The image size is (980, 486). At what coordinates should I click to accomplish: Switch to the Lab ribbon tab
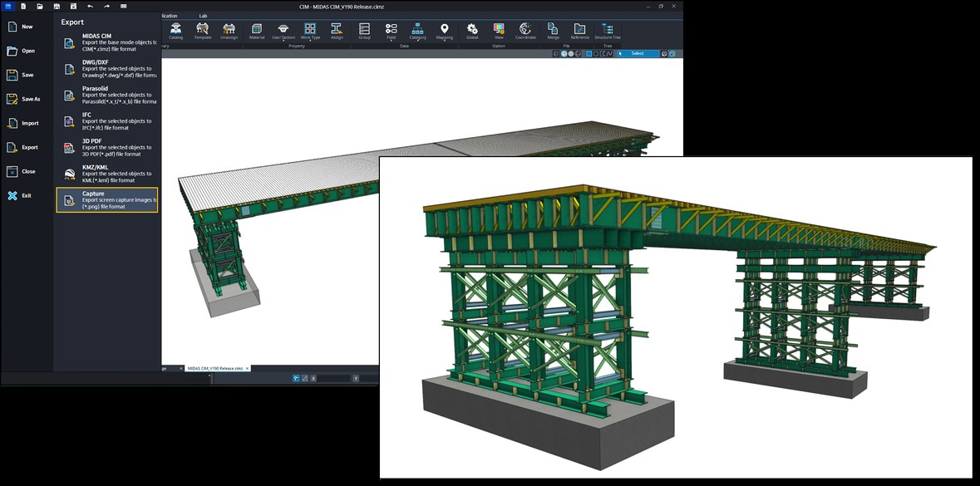point(201,15)
